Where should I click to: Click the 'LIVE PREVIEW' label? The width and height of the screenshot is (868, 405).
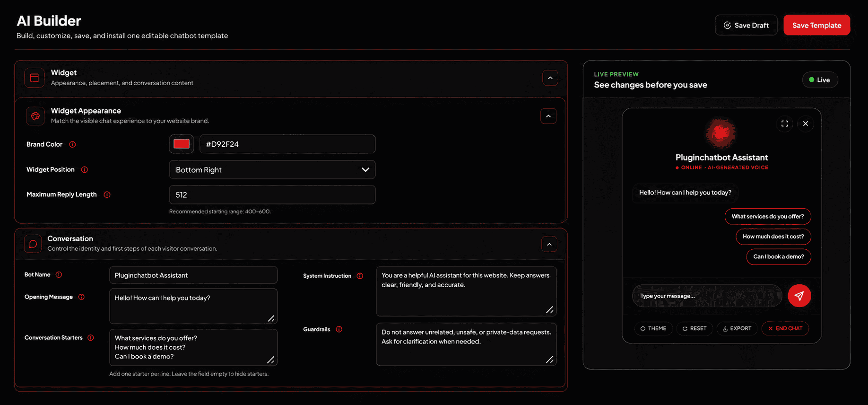(616, 74)
